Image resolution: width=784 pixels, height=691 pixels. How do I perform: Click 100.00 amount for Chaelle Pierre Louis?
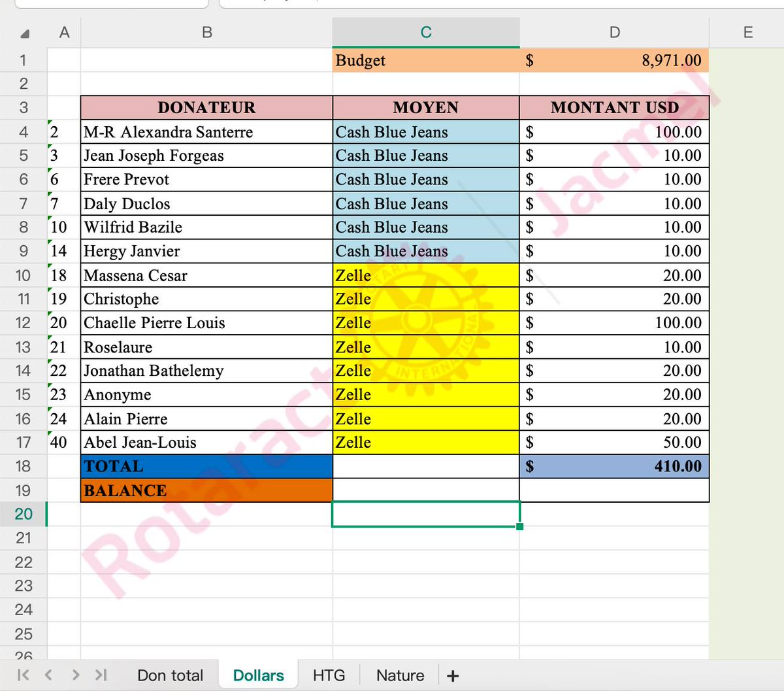coord(614,323)
